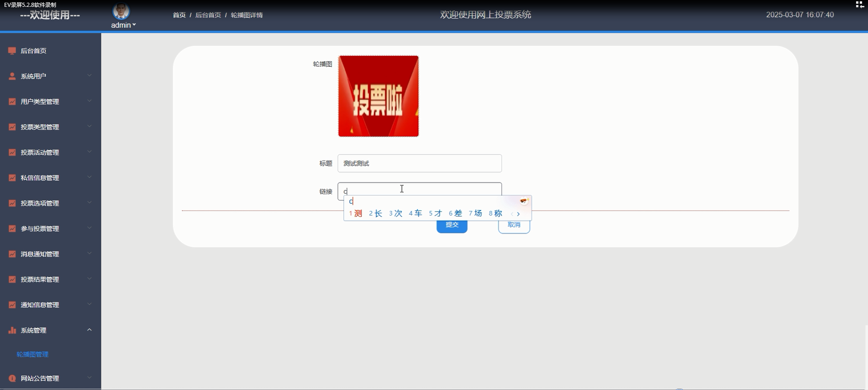Image resolution: width=868 pixels, height=390 pixels.
Task: Click the 欢迎使用网上投票系统 title text
Action: [485, 15]
